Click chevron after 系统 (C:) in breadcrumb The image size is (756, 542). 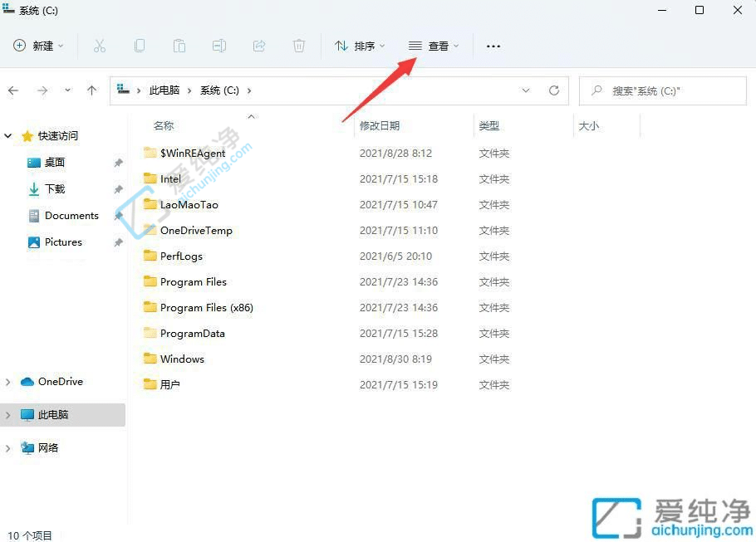click(x=249, y=90)
